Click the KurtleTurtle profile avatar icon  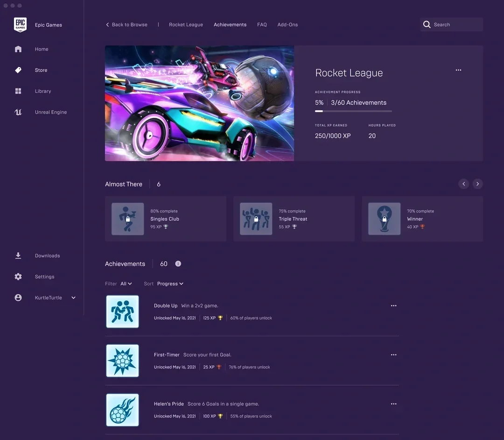[18, 298]
